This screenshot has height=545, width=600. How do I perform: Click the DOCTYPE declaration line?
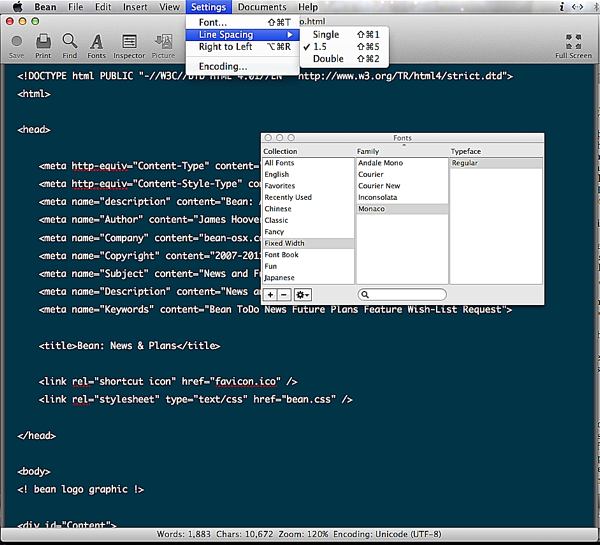click(x=265, y=76)
